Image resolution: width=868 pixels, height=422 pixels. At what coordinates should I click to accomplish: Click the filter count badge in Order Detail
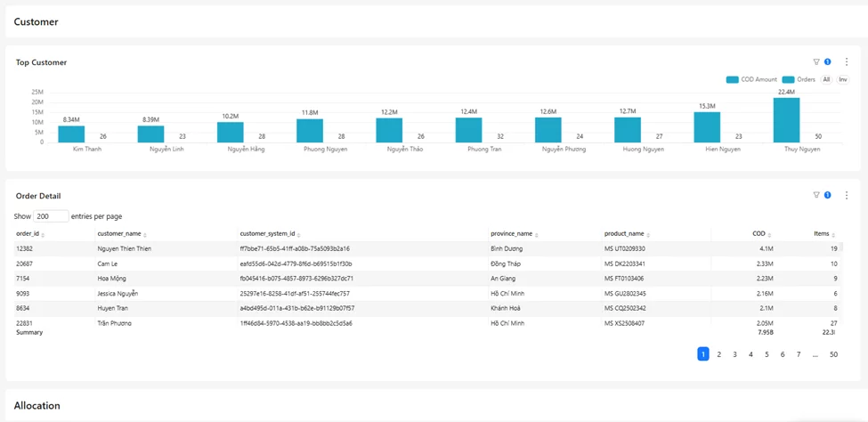828,195
